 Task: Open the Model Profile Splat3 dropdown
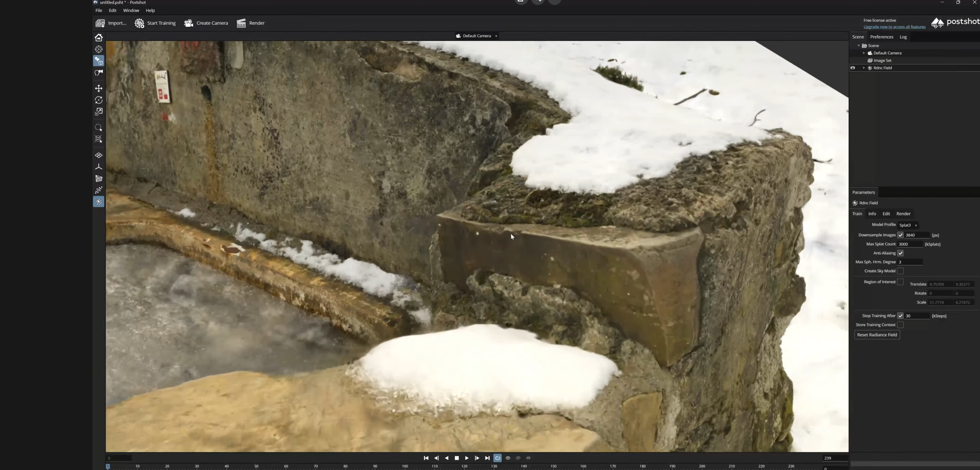point(908,225)
